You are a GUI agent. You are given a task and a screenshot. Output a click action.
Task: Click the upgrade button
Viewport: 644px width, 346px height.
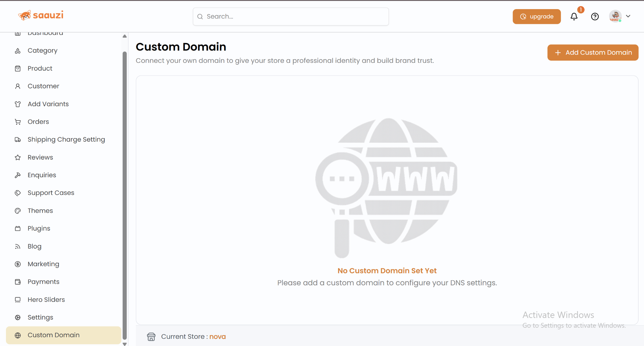coord(536,17)
